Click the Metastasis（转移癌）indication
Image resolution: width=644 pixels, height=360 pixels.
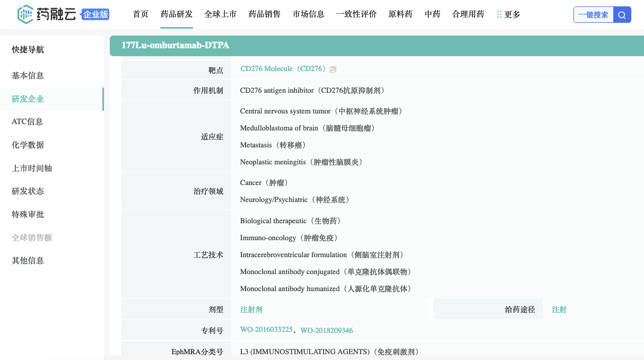(x=273, y=145)
